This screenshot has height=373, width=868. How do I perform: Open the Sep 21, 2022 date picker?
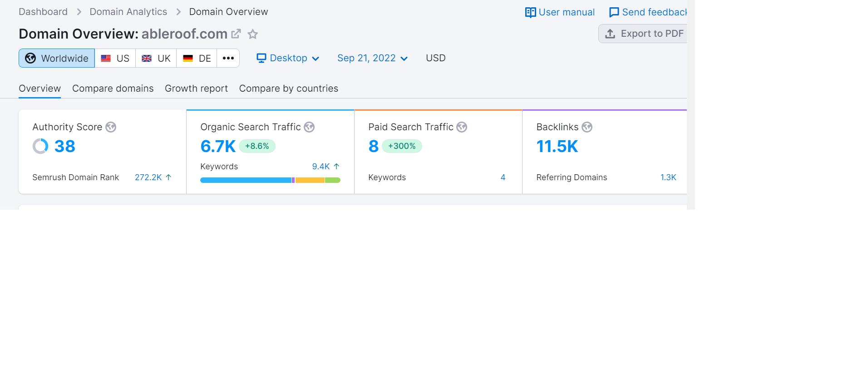pos(372,58)
